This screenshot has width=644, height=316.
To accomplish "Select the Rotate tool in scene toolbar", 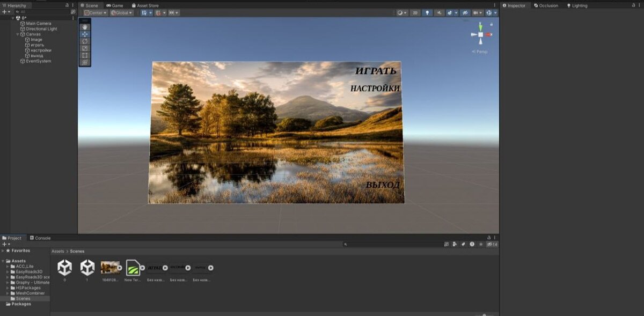I will point(85,41).
